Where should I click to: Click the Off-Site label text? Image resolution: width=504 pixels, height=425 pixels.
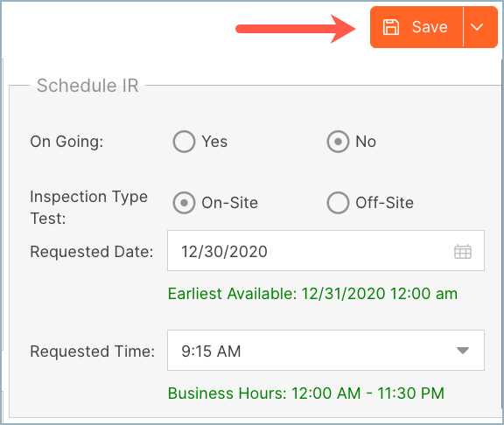point(384,203)
